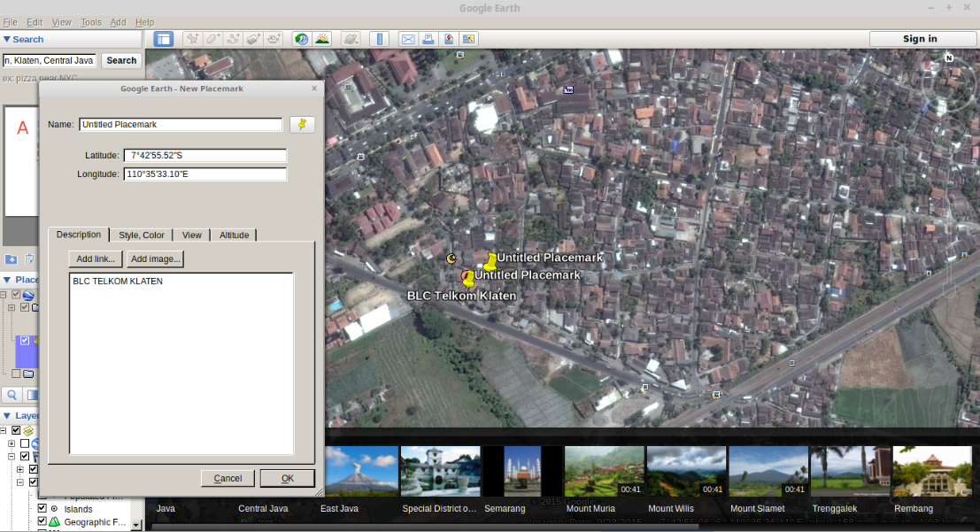
Task: Open the Add menu
Action: 118,22
